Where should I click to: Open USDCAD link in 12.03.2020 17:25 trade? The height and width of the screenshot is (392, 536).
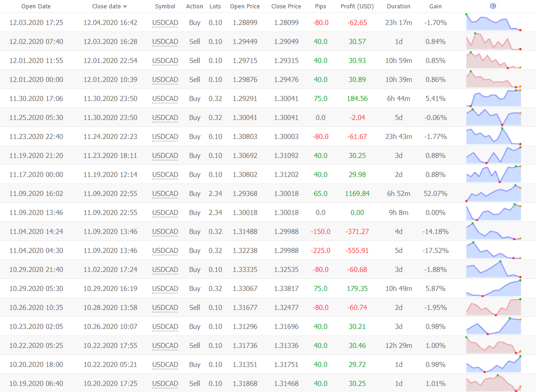(165, 23)
